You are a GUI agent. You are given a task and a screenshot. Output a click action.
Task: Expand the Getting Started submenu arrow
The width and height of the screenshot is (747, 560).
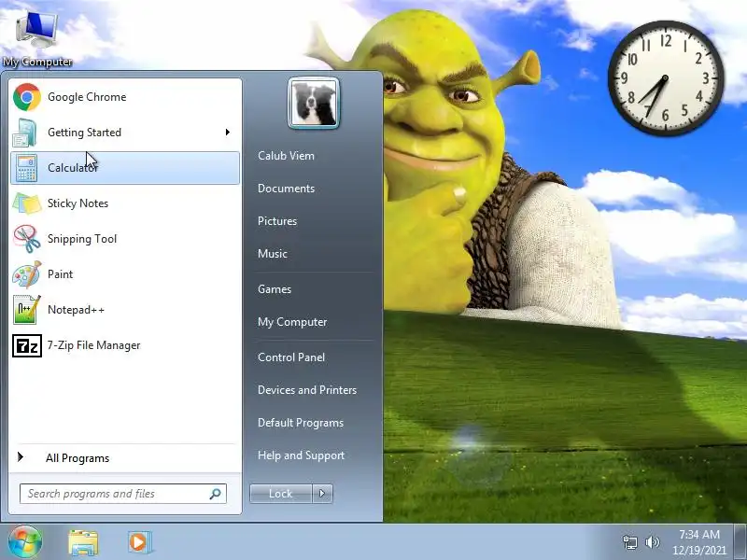coord(228,133)
